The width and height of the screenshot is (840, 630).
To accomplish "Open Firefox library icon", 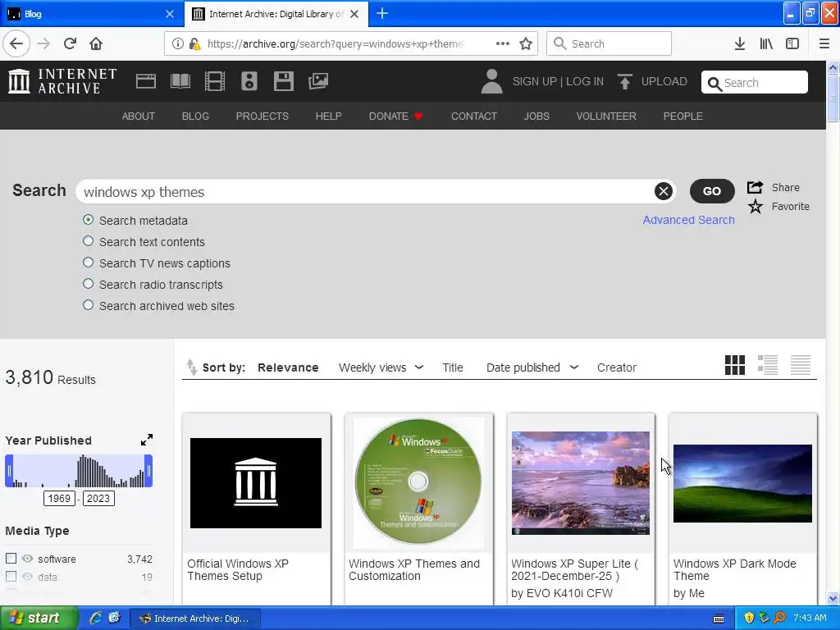I will (766, 43).
